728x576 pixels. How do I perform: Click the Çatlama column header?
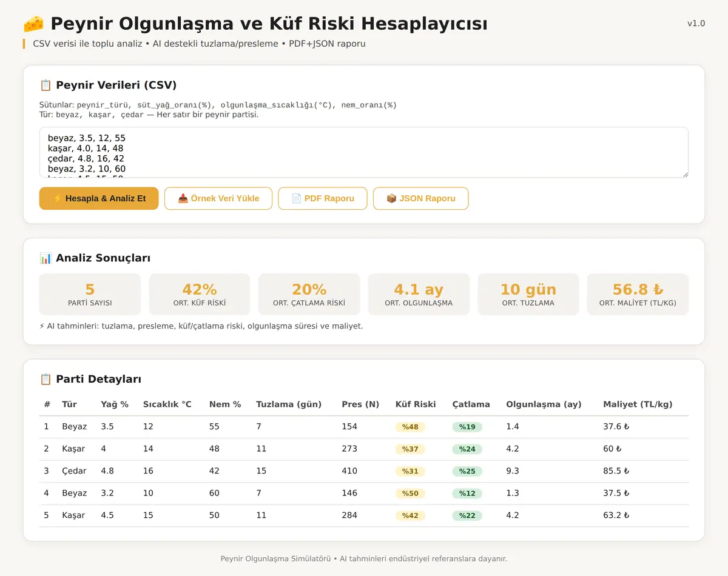tap(471, 404)
